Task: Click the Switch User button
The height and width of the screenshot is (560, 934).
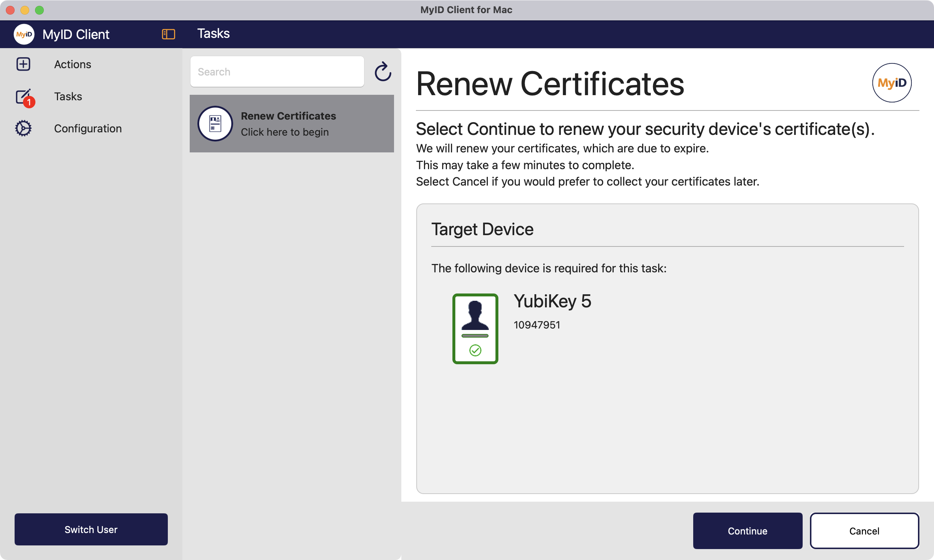Action: 91,529
